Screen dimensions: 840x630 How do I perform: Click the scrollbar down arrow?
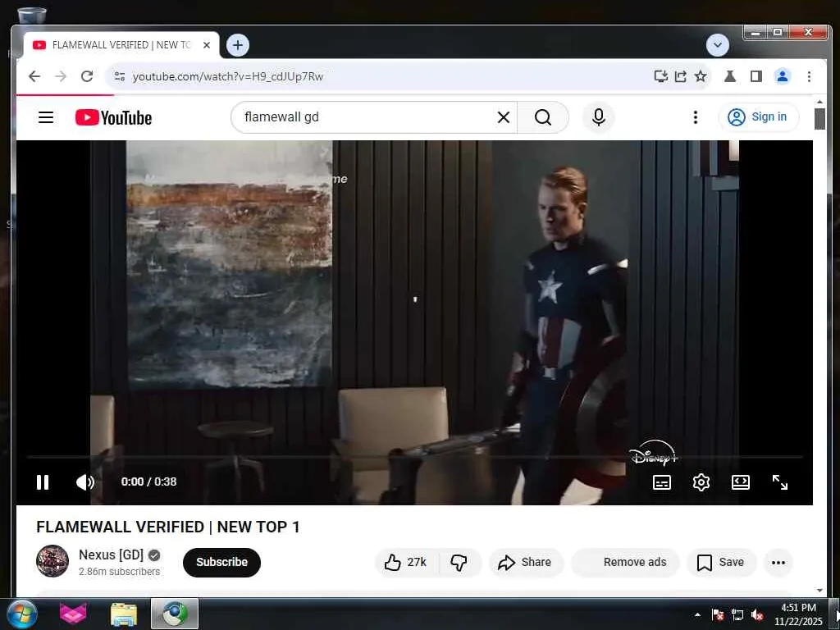click(819, 591)
